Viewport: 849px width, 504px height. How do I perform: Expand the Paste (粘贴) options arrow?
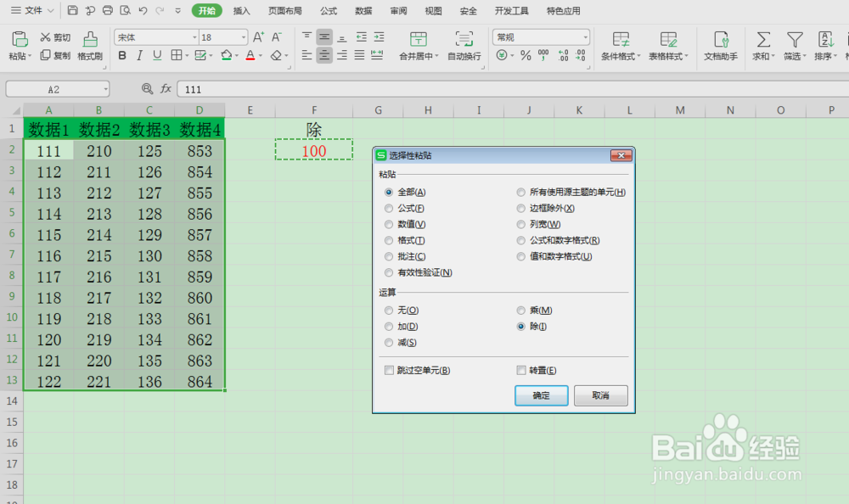tap(30, 56)
